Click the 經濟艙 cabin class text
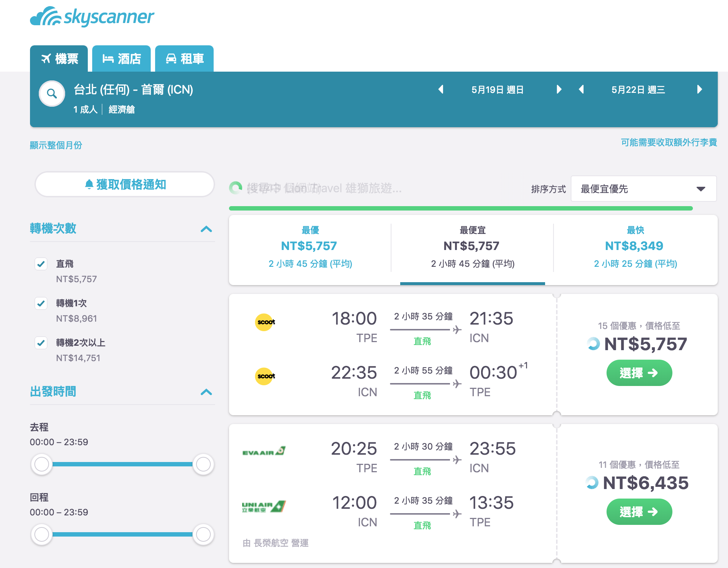 [122, 109]
